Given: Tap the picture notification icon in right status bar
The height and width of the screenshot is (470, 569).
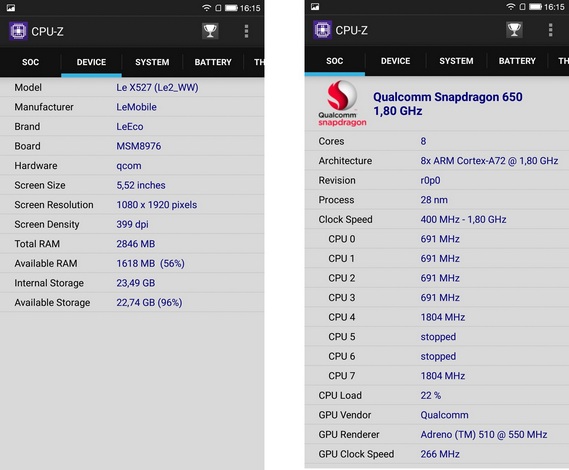Looking at the screenshot, I should pos(315,7).
